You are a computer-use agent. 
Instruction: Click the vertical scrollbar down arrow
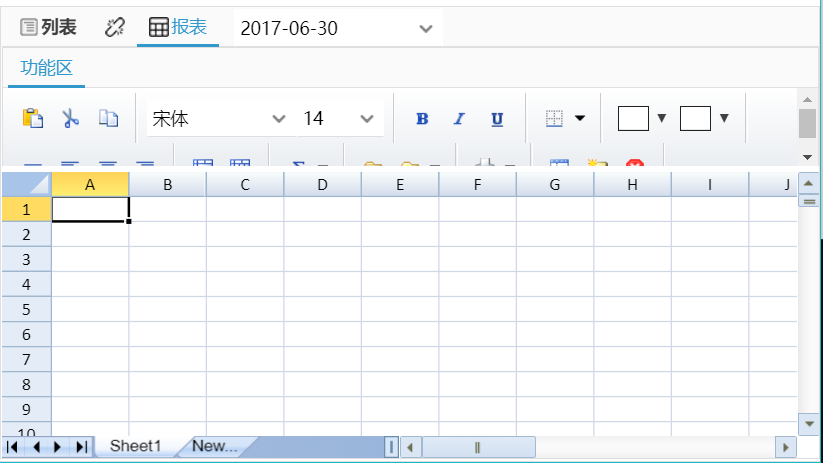809,425
